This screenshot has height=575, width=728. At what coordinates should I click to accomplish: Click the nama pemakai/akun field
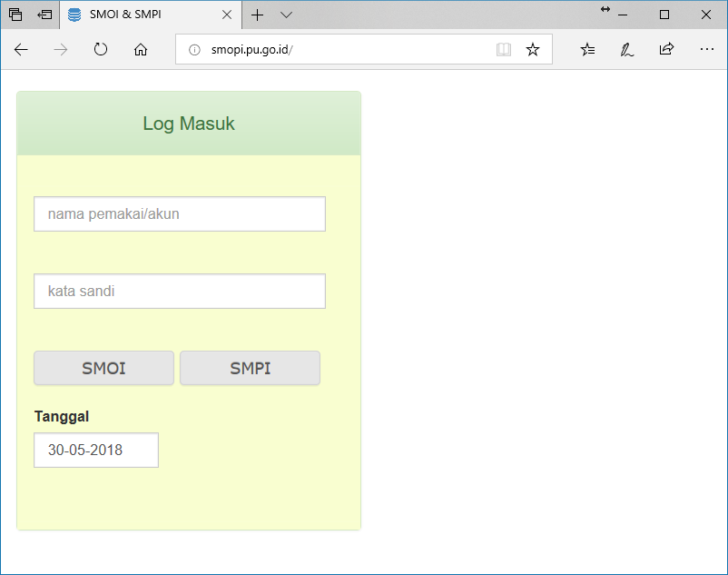180,214
